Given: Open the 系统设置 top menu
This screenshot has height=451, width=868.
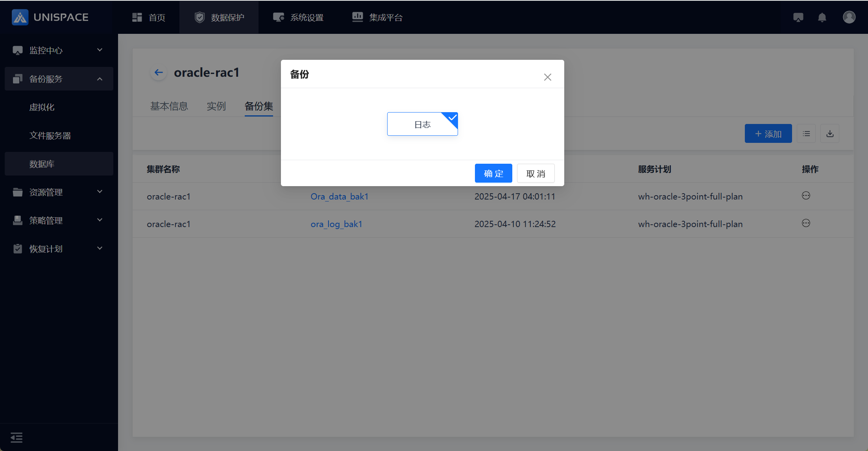Looking at the screenshot, I should pyautogui.click(x=299, y=17).
